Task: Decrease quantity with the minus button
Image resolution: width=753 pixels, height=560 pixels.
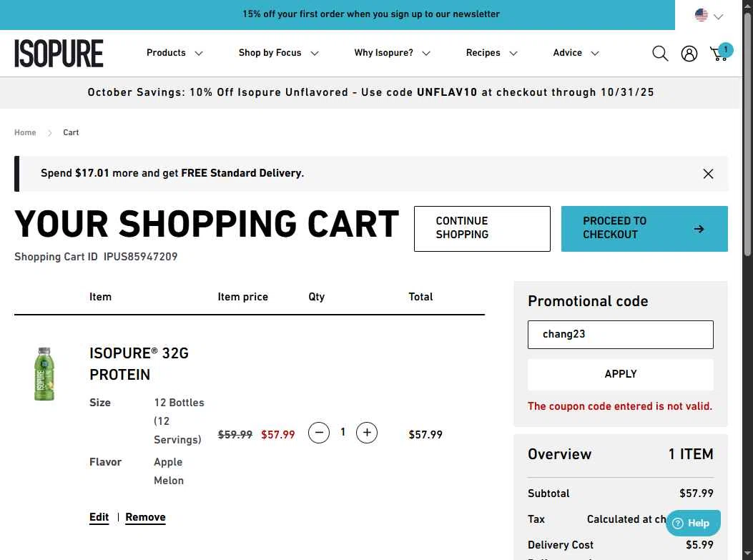Action: pyautogui.click(x=319, y=433)
